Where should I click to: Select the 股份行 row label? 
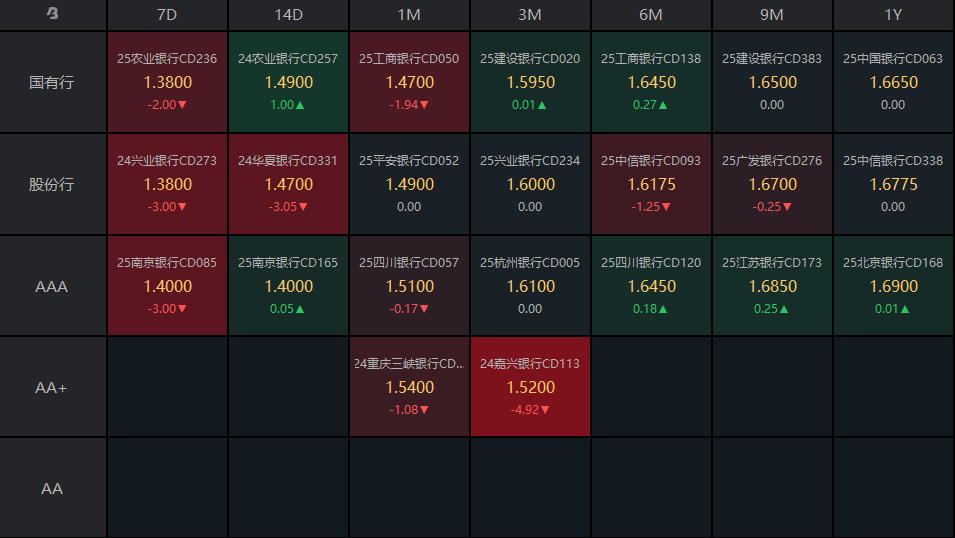52,184
